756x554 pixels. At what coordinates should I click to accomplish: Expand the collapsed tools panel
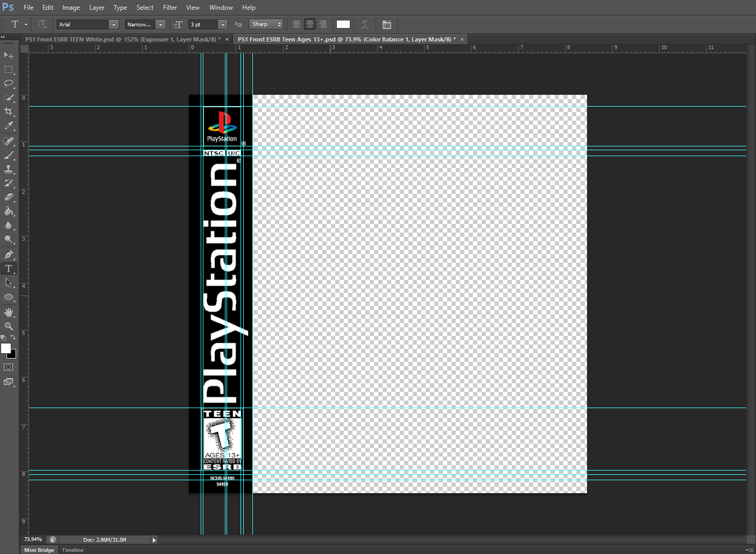coord(3,37)
